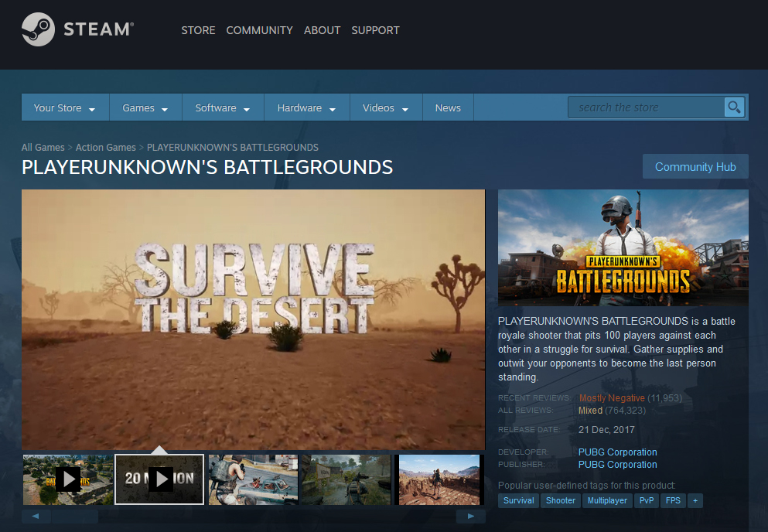Expand the Games dropdown
Screen dimensions: 768x532
point(145,107)
